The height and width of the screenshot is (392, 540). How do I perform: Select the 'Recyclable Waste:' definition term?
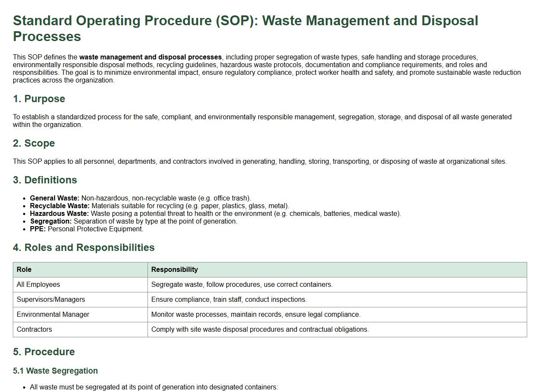59,206
